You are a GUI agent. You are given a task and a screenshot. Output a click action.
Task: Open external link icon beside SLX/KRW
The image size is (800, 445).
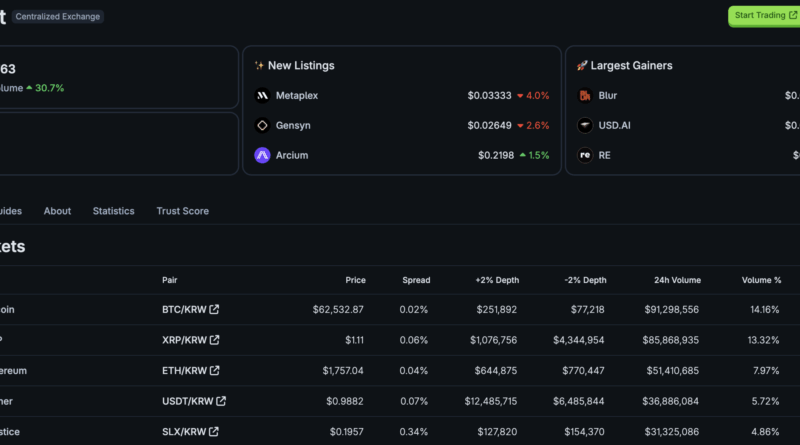click(214, 432)
